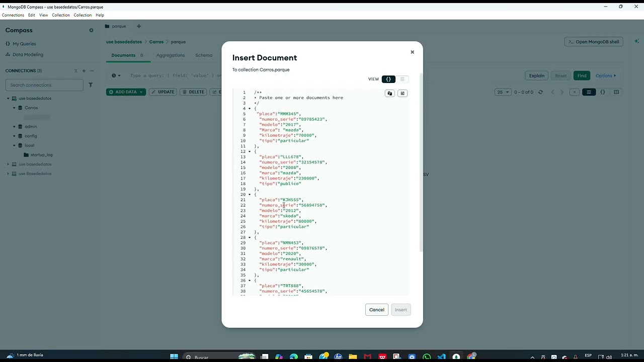This screenshot has height=362, width=644.
Task: Copy the document editor contents to clipboard
Action: (x=389, y=93)
